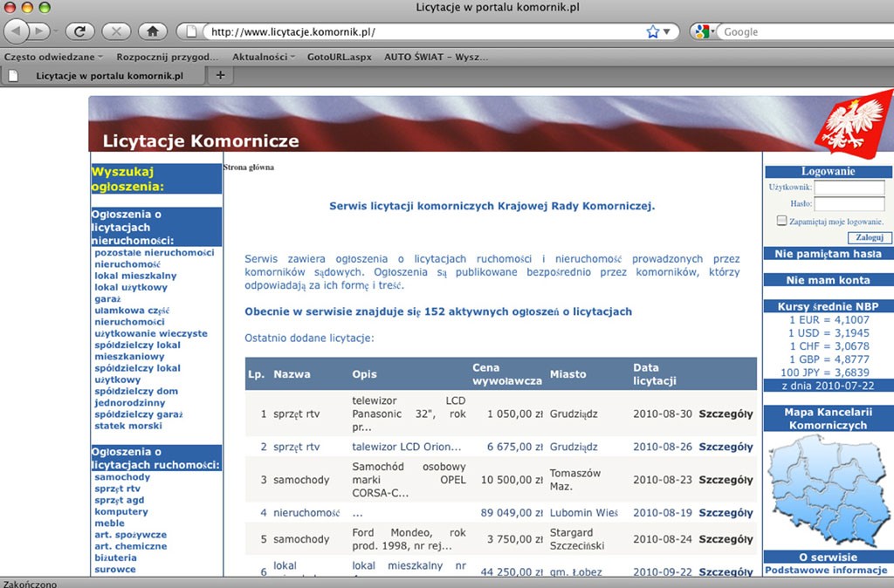894x588 pixels.
Task: Enable the 'Zapamiętaj moje logowanie' checkbox
Action: click(781, 221)
